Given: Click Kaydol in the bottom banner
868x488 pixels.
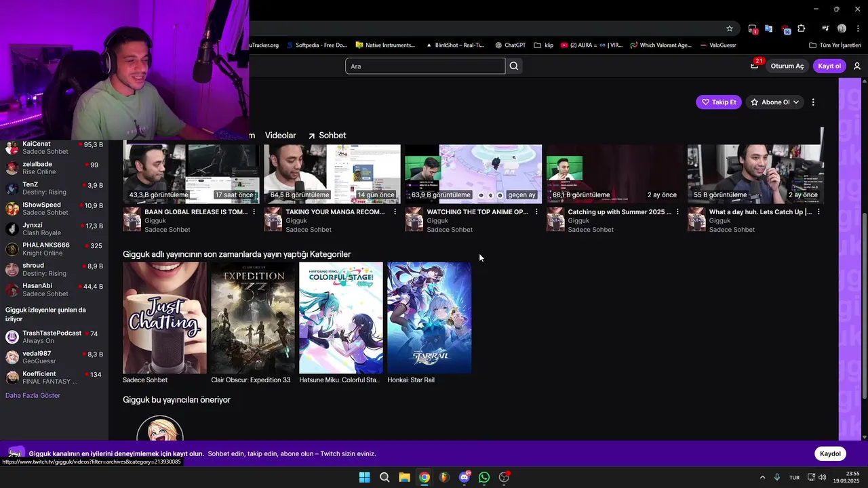Looking at the screenshot, I should (x=830, y=454).
